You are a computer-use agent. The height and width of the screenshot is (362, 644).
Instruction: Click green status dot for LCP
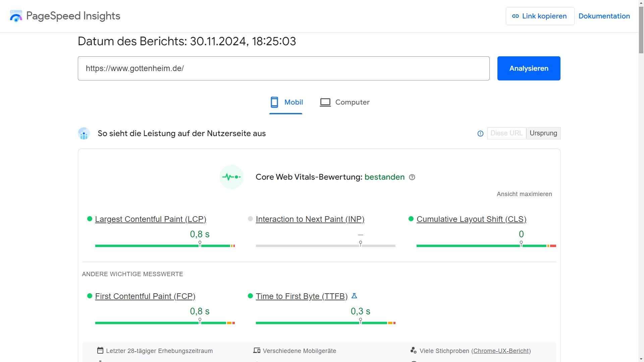click(90, 219)
